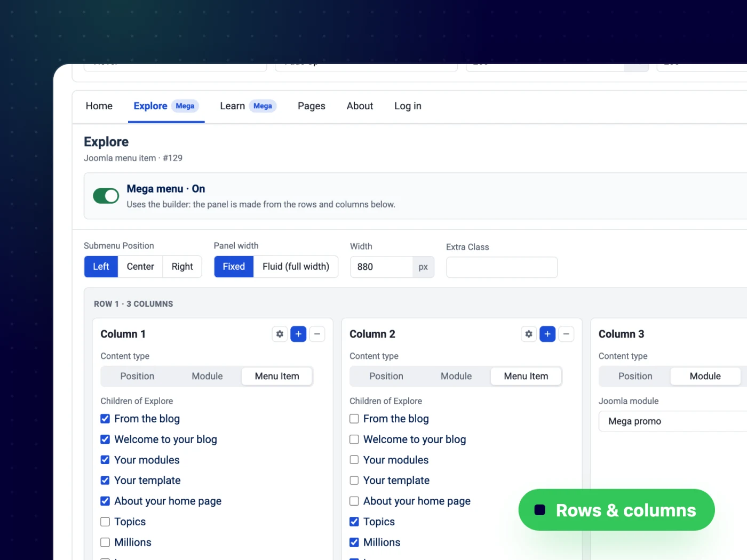Check Your modules in Column 2
The width and height of the screenshot is (747, 560).
tap(354, 460)
